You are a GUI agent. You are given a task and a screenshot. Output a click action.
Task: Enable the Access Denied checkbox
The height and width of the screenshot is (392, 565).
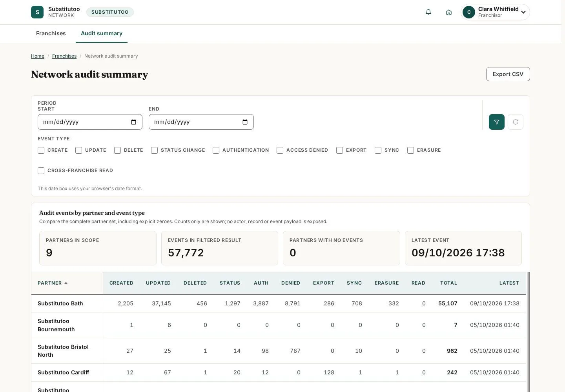point(280,150)
